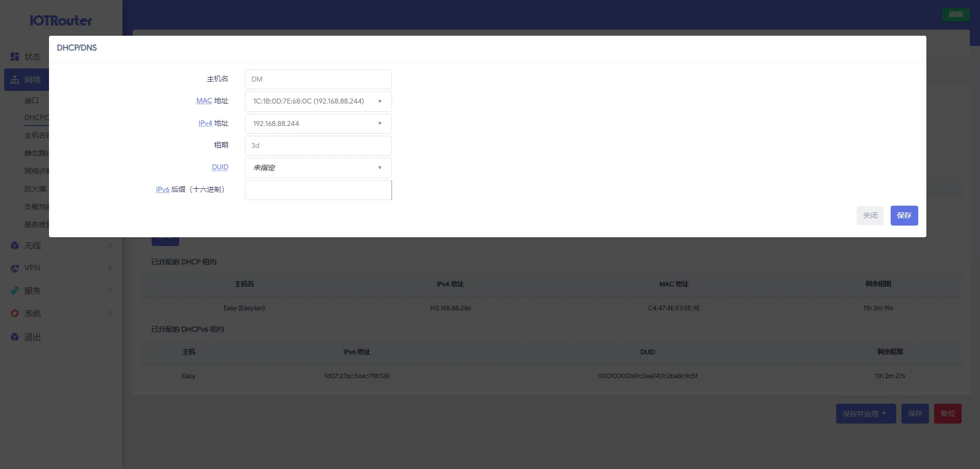
Task: Close the DHCP/DNS dialog
Action: 870,216
